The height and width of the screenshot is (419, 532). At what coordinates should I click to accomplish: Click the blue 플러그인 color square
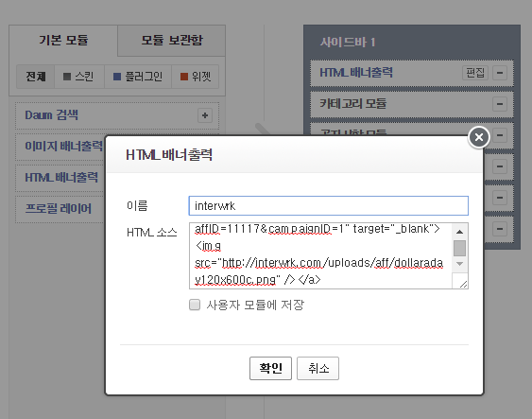point(117,77)
